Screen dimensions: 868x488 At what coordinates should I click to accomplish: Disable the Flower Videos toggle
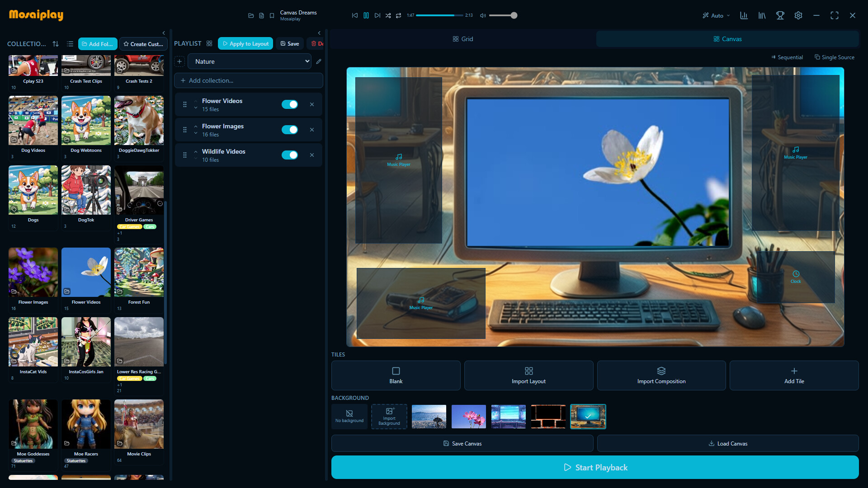pos(290,104)
